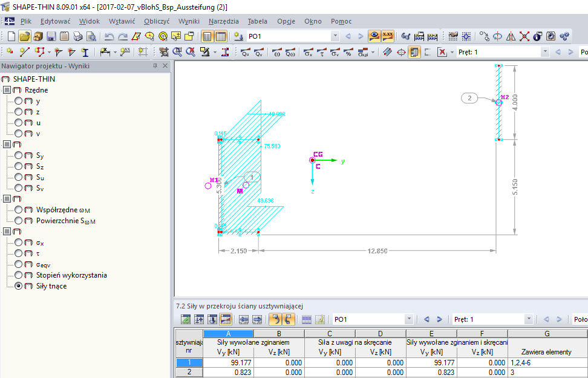Show results values x.xx toolbar icon
Viewport: 588px width, 378px height.
click(387, 36)
